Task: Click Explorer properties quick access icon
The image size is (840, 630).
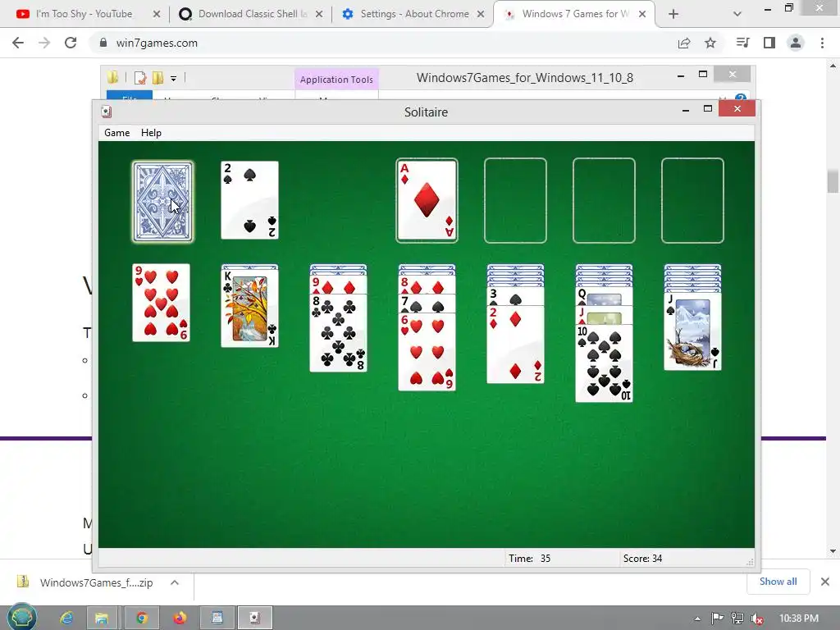Action: (x=140, y=78)
